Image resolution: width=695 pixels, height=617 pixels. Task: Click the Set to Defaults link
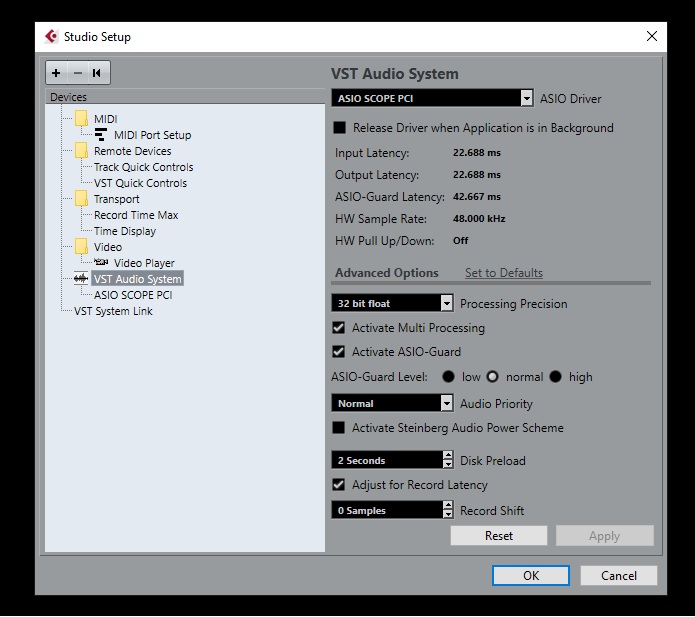pos(504,273)
